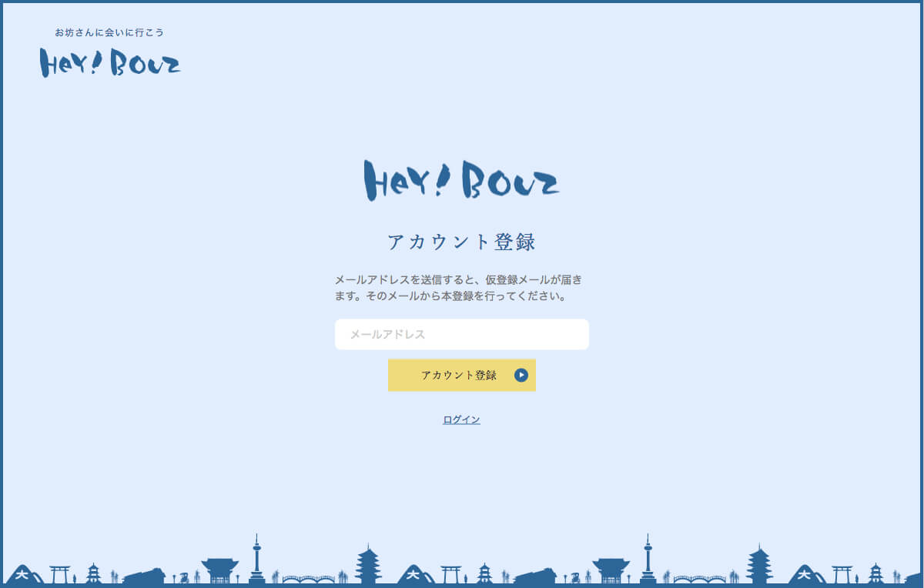This screenshot has width=924, height=588.
Task: Open the ログイン link
Action: (x=461, y=419)
